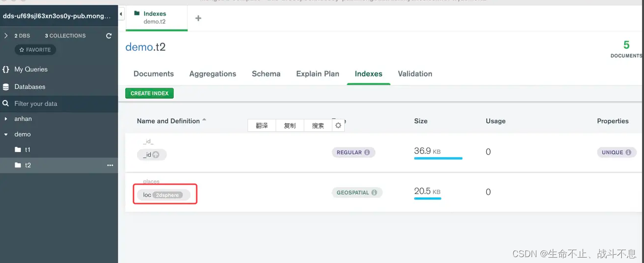Click the UNIQUE property badge

[616, 152]
